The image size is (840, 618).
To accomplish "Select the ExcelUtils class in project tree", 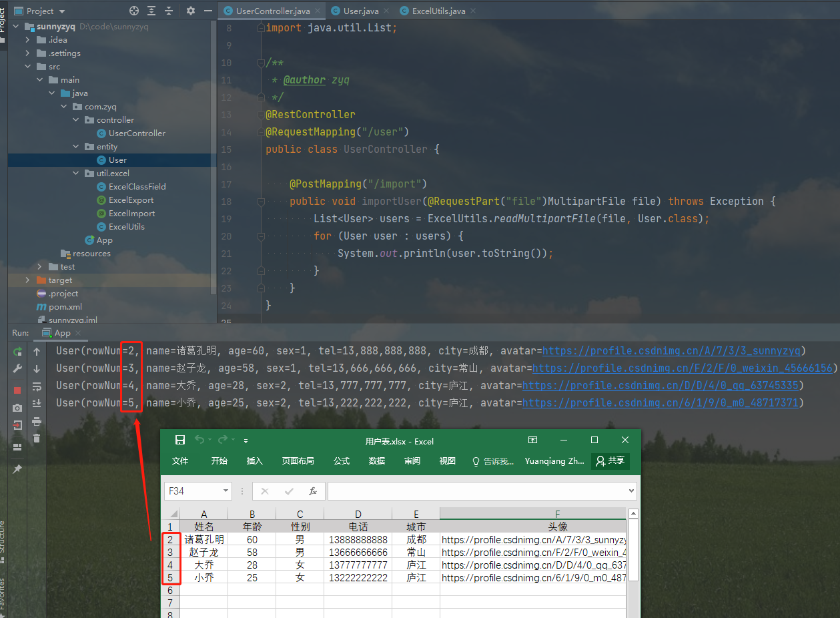I will coord(127,227).
